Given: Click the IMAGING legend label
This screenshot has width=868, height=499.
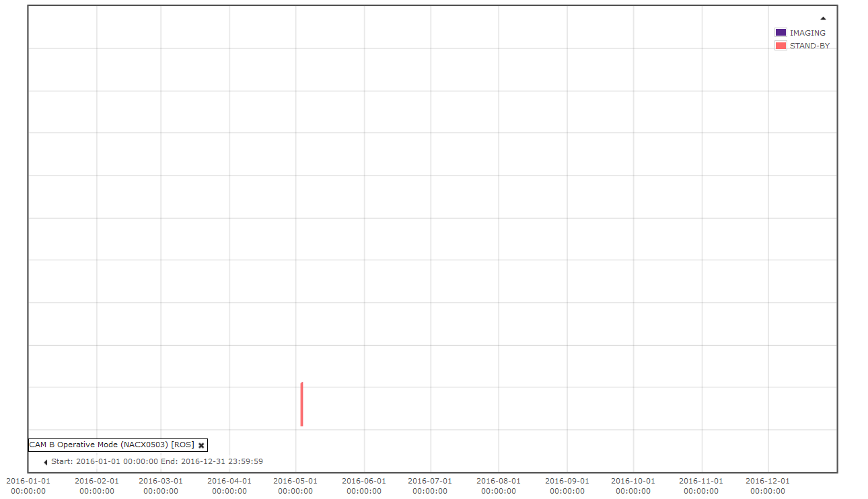Looking at the screenshot, I should click(x=807, y=33).
